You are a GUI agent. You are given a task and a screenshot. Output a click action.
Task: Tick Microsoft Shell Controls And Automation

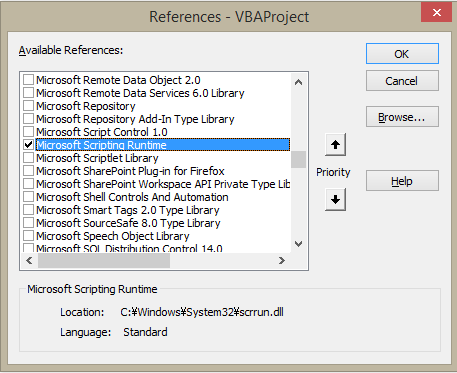[28, 197]
